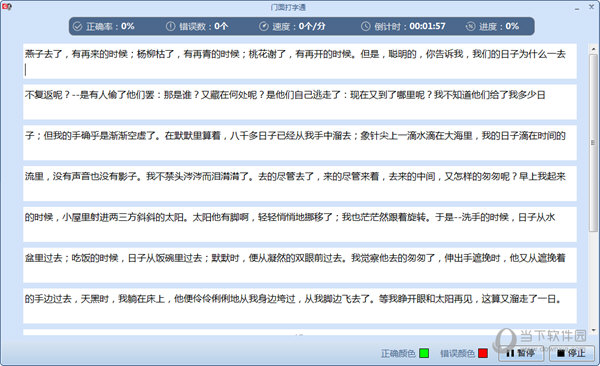The height and width of the screenshot is (366, 600).
Task: Click the 正确率 0% statistic
Action: tap(110, 26)
